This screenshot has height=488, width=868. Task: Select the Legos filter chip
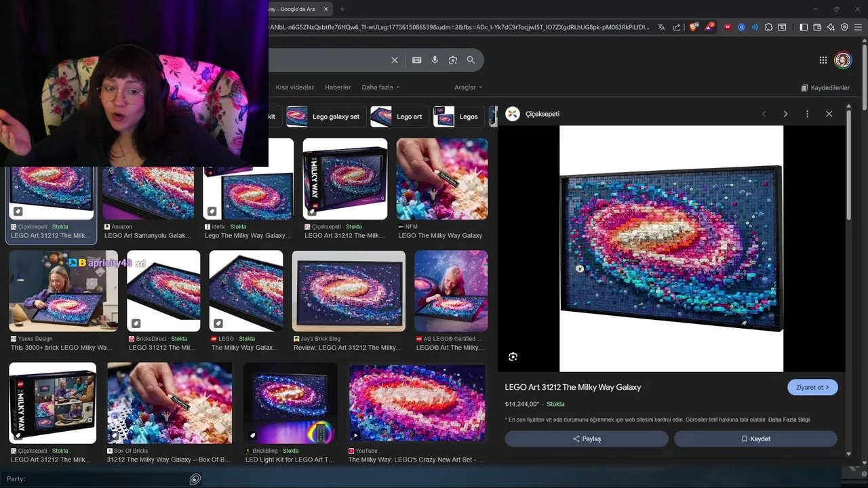(x=458, y=117)
